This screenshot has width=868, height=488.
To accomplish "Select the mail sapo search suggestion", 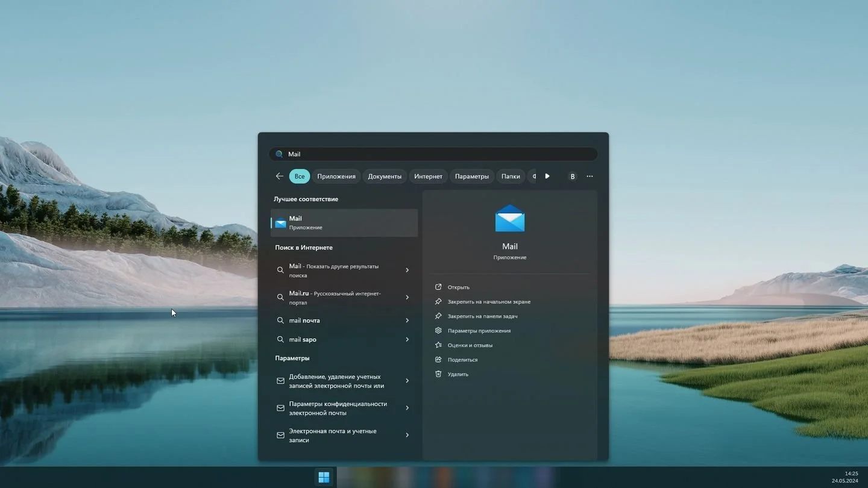I will coord(344,340).
